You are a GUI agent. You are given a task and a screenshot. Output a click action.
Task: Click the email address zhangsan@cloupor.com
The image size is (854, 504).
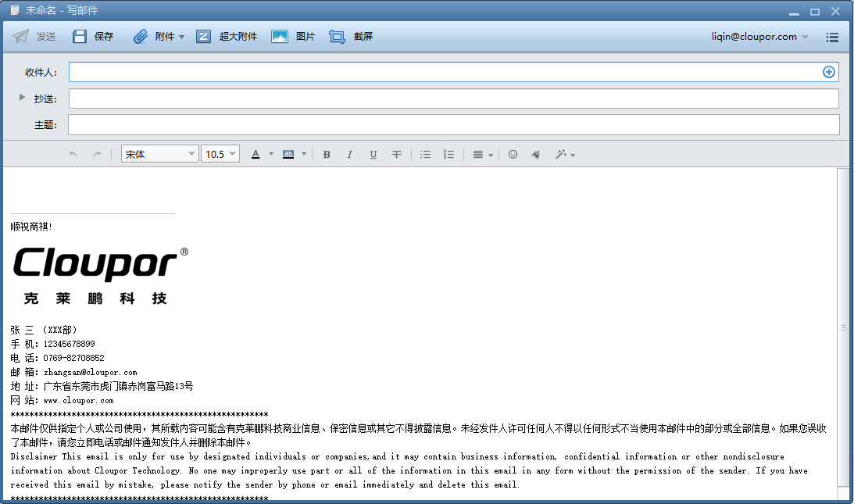(91, 372)
